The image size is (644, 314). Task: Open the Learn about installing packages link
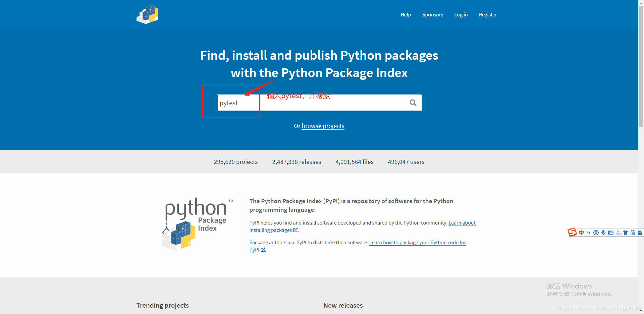point(363,227)
